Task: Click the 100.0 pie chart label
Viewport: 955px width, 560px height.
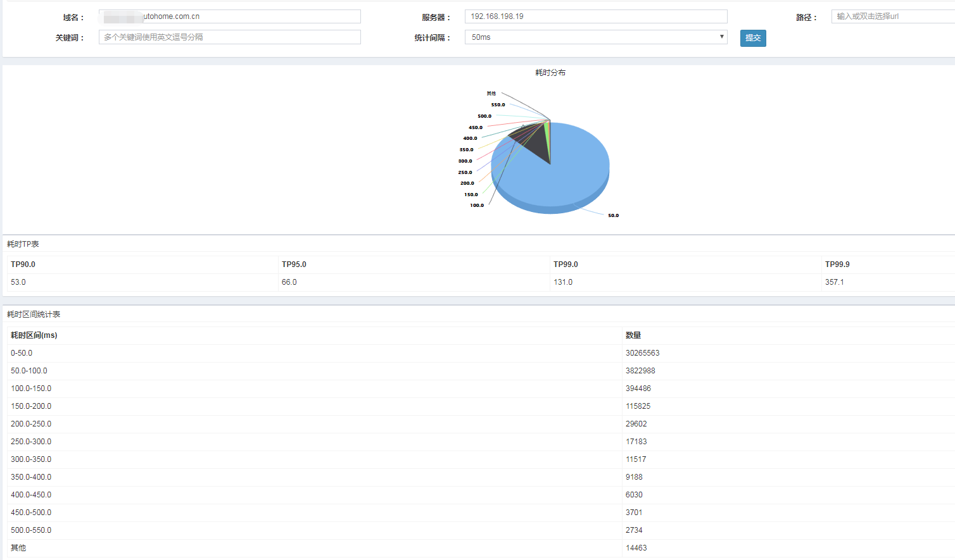Action: (477, 206)
